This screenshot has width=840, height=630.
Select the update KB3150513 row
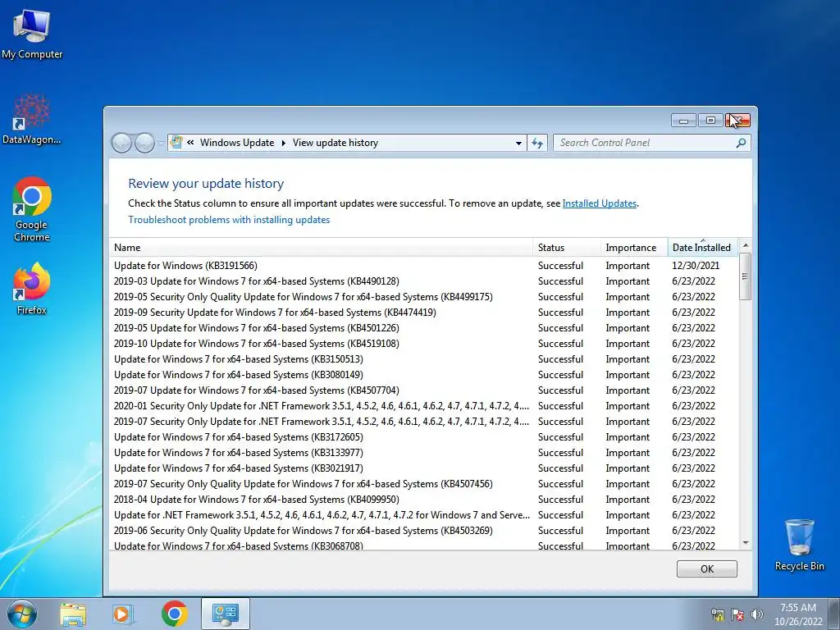click(x=423, y=359)
